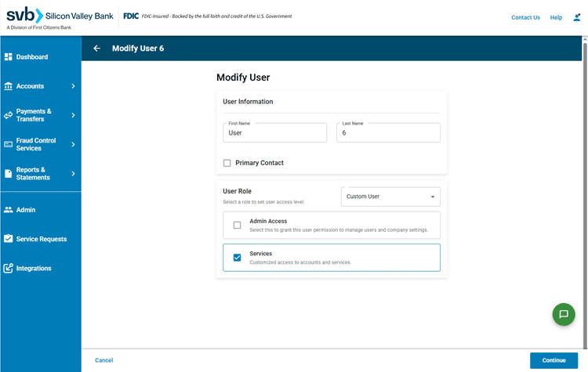This screenshot has width=588, height=372.
Task: Click the Admin people icon
Action: click(x=9, y=210)
